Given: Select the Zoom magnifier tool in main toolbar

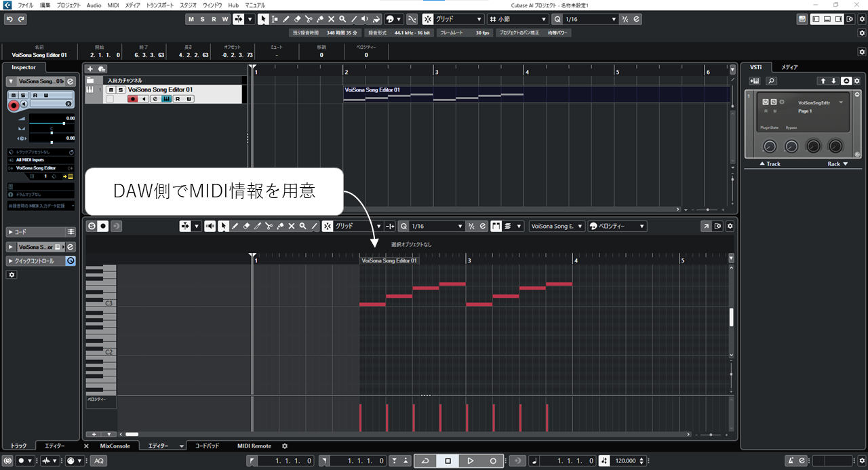Looking at the screenshot, I should (x=343, y=19).
